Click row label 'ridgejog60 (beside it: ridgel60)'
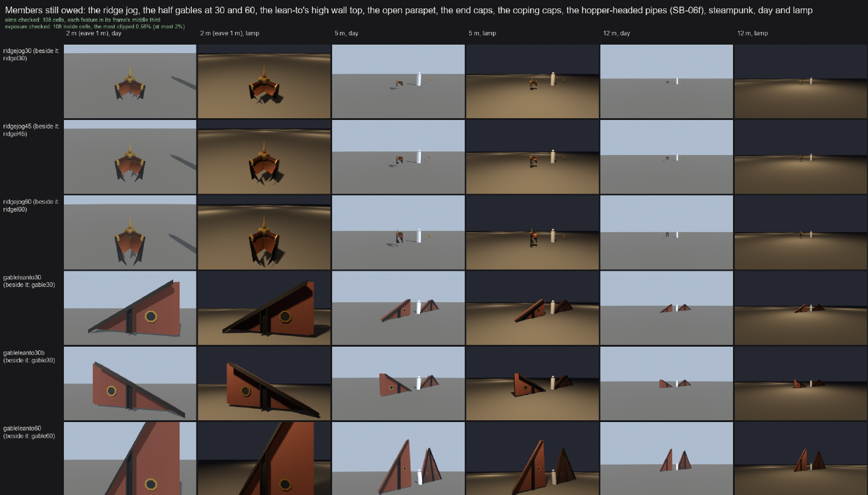The width and height of the screenshot is (868, 495). coord(31,205)
